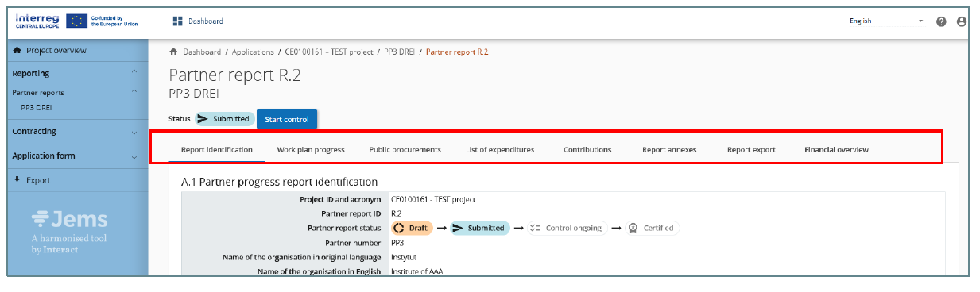Go to the Financial overview tab
Viewport: 980px width, 292px height.
836,149
